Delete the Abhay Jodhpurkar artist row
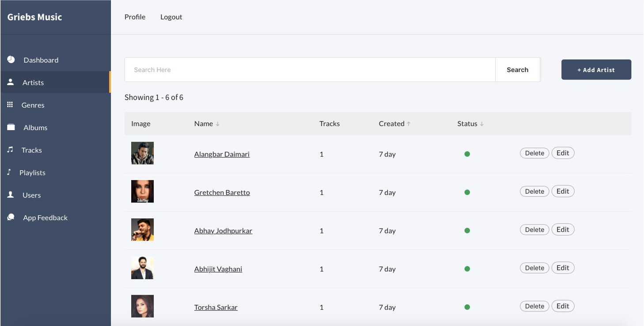 click(534, 229)
